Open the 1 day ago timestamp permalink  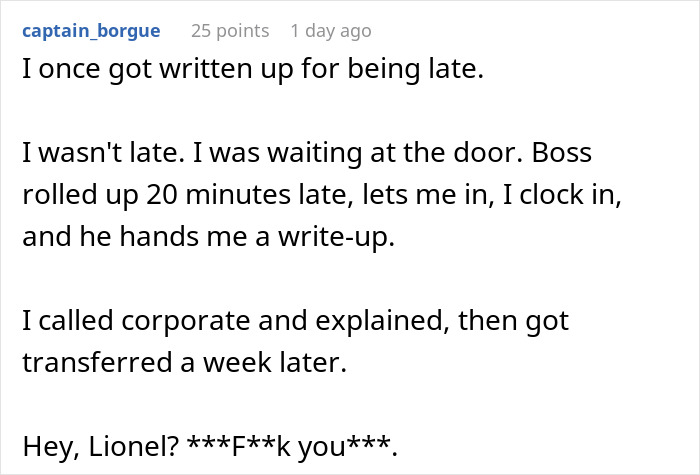click(x=331, y=31)
